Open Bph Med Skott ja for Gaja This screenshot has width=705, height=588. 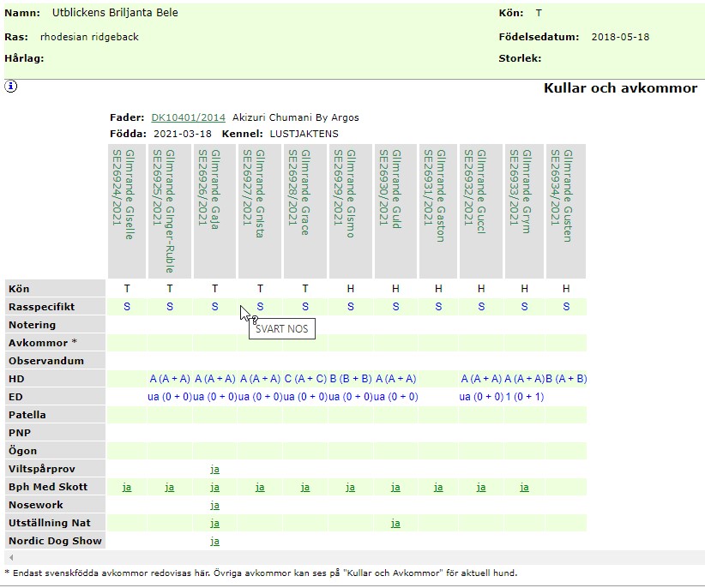click(215, 488)
